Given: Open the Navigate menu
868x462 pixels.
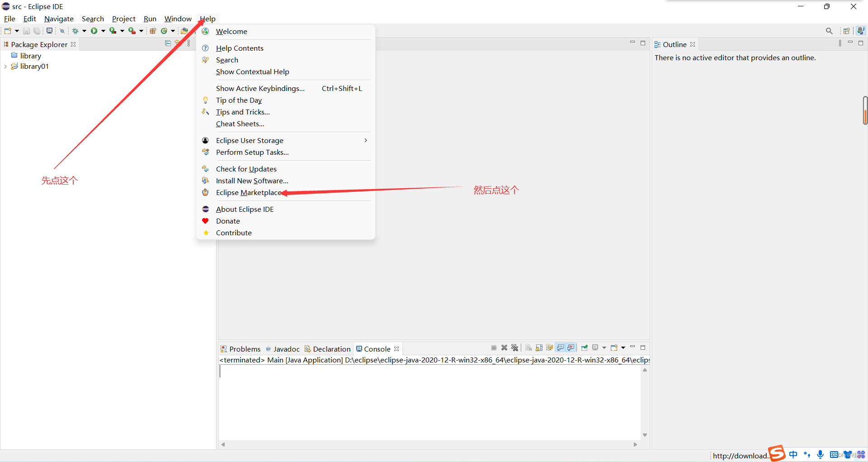Looking at the screenshot, I should coord(59,19).
